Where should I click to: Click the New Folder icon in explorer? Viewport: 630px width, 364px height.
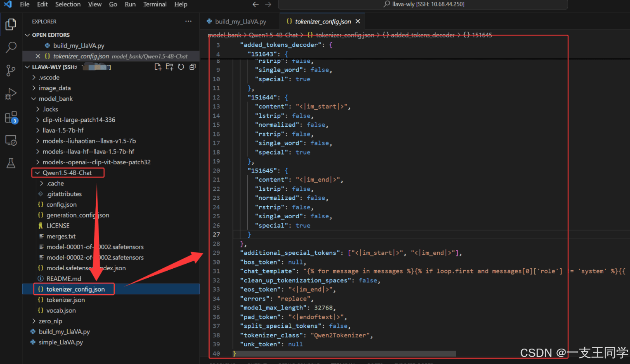pos(169,67)
